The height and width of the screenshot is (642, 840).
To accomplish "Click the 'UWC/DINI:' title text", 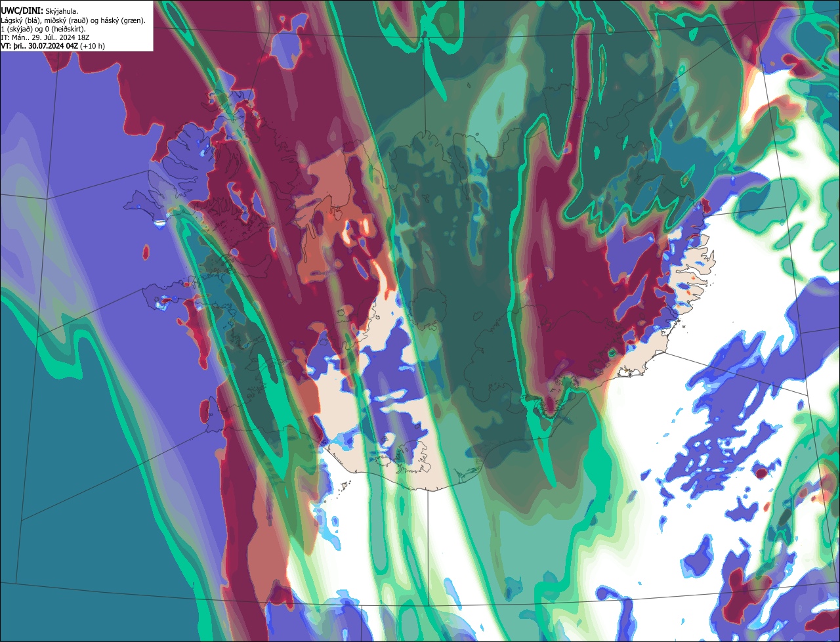I will tap(22, 11).
